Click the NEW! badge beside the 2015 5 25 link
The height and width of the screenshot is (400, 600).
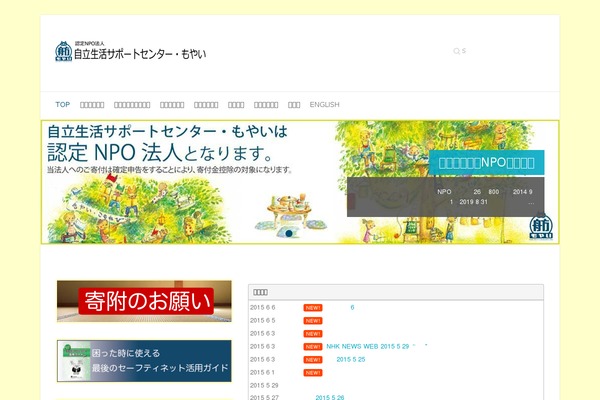click(x=313, y=360)
